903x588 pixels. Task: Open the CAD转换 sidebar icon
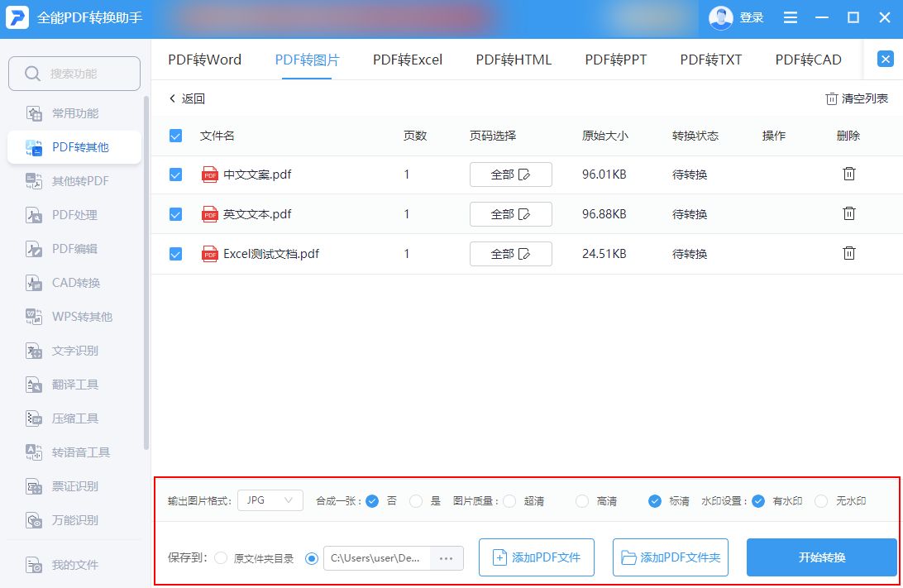(34, 283)
